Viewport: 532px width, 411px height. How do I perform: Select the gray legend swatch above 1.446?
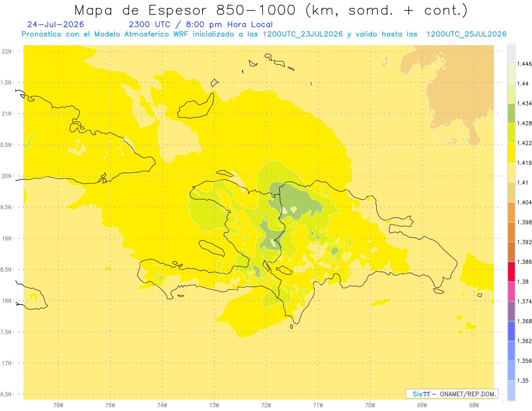click(x=511, y=54)
